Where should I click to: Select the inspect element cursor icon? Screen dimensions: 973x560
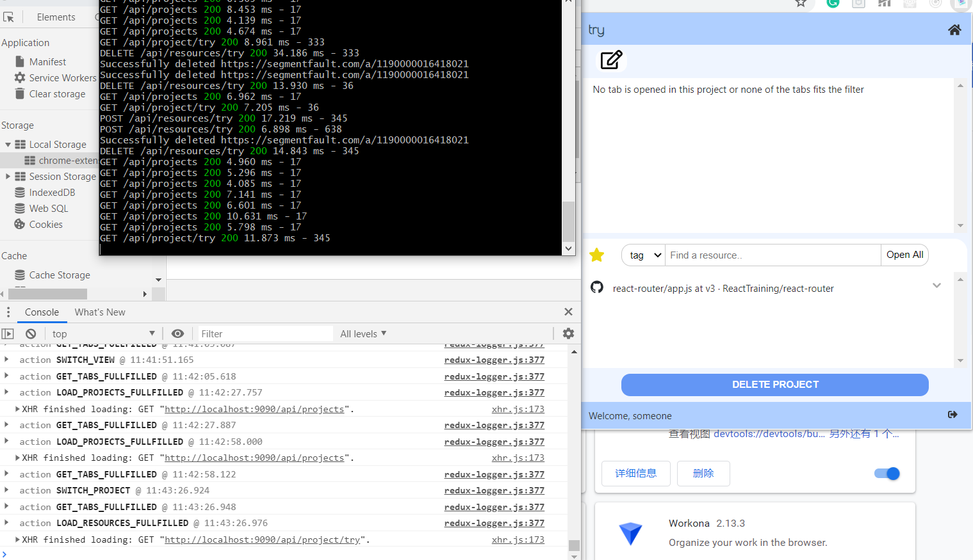coord(8,17)
